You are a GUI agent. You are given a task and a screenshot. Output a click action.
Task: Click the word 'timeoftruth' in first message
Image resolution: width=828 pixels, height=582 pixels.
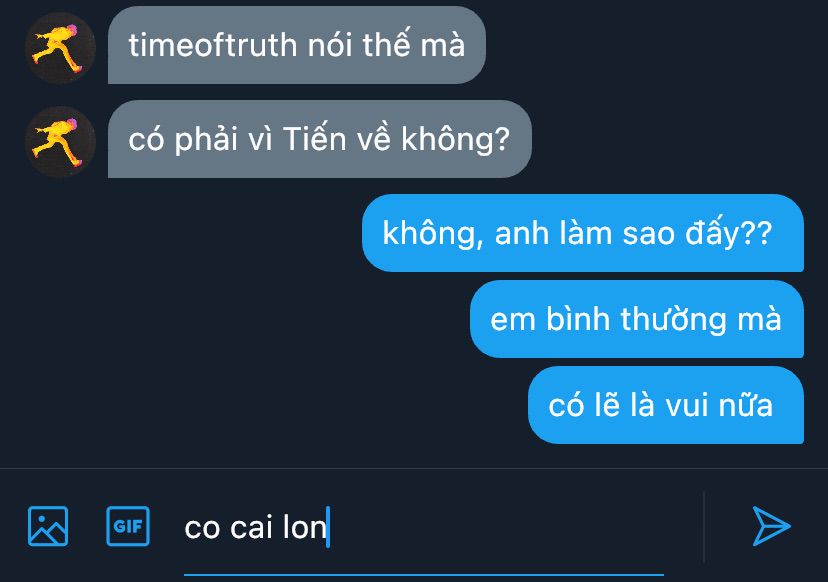[213, 45]
